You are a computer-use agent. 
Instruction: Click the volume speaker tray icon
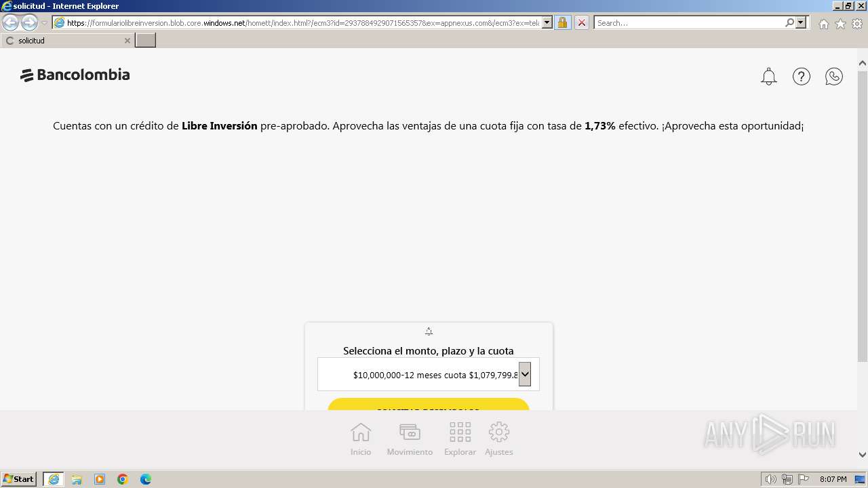tap(771, 479)
